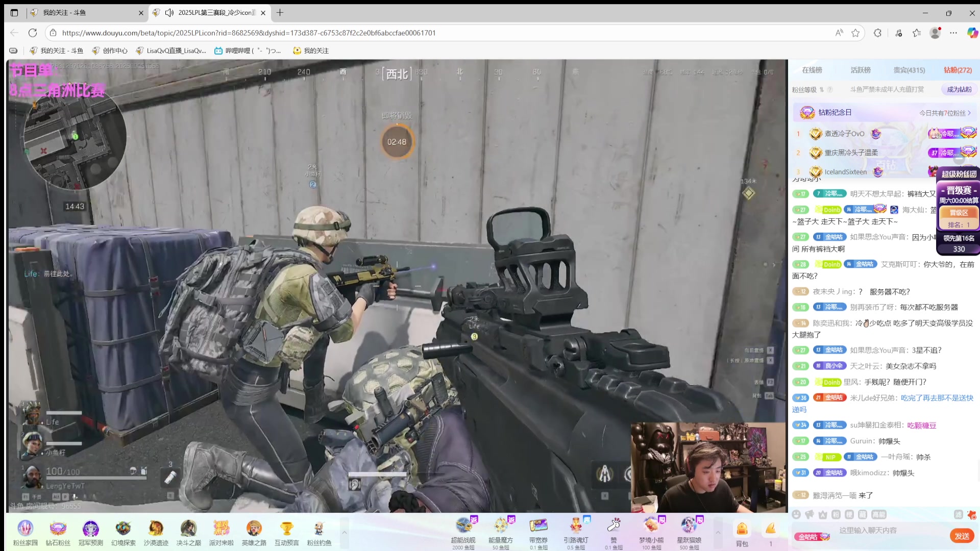Open the 钻石粉丝 activity icon

tap(58, 532)
